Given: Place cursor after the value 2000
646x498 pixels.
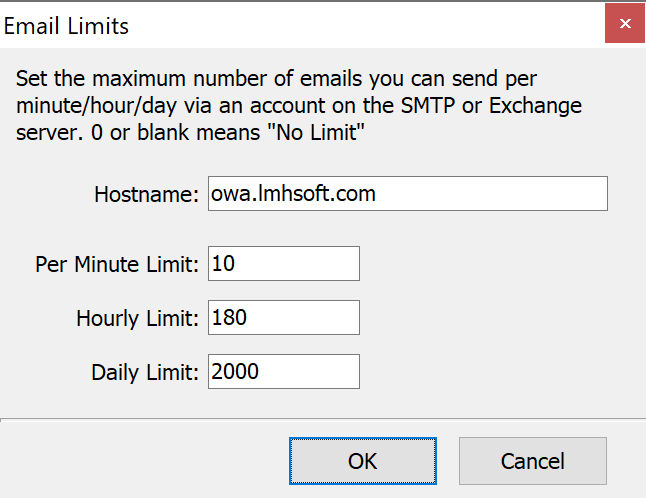Looking at the screenshot, I should (260, 372).
